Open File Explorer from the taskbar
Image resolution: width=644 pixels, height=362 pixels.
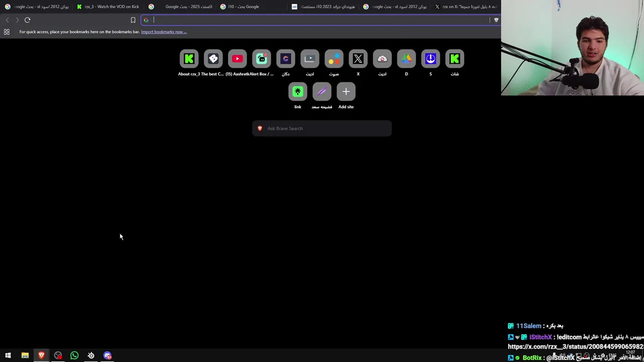point(25,355)
